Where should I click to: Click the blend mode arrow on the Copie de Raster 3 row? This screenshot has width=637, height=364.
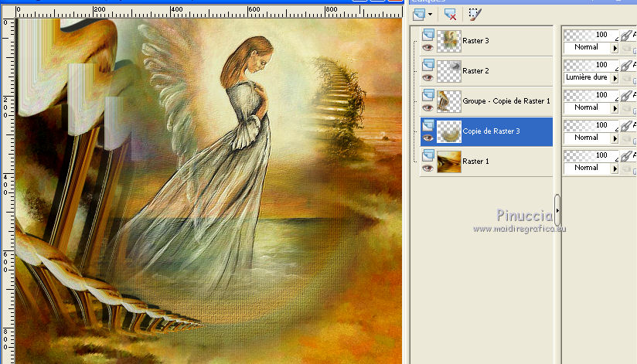coord(615,138)
